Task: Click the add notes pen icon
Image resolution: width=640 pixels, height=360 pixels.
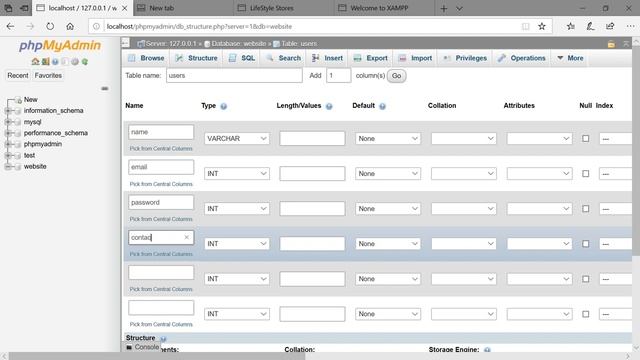Action: tap(590, 26)
